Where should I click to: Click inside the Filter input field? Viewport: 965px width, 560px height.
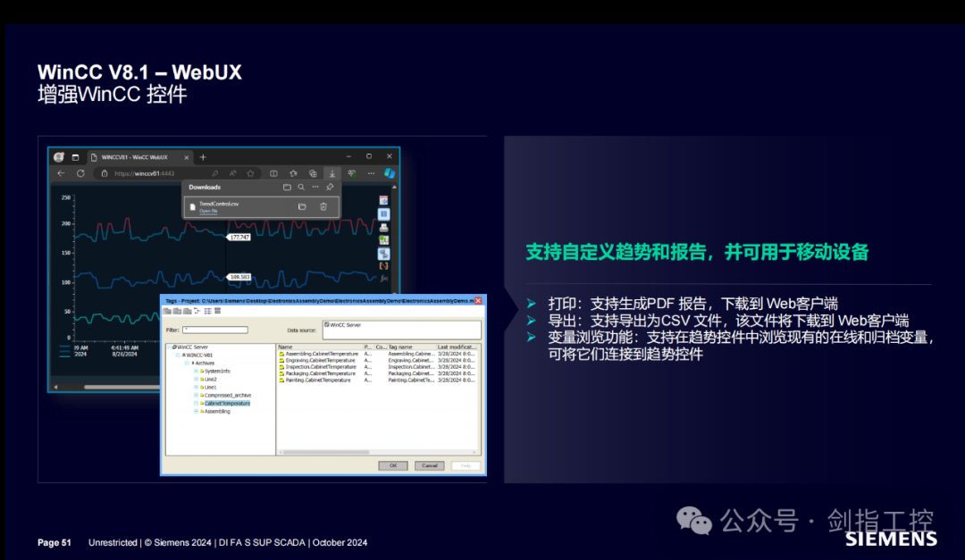[x=215, y=330]
